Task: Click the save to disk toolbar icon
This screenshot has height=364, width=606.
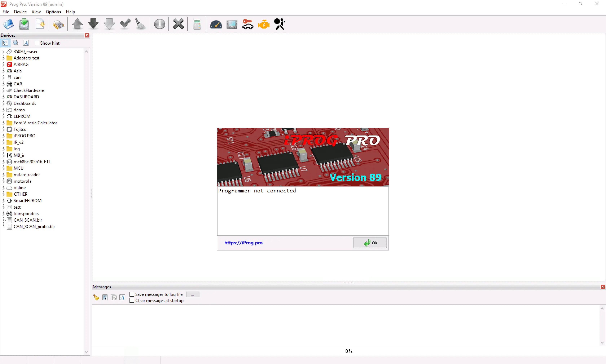Action: point(24,24)
